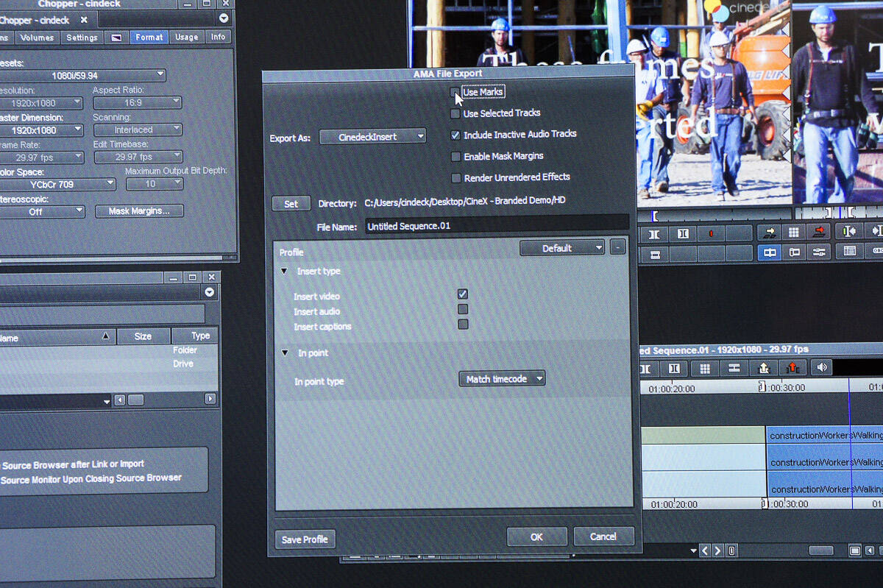This screenshot has height=588, width=883.
Task: Confirm export with the OK button
Action: coord(536,536)
